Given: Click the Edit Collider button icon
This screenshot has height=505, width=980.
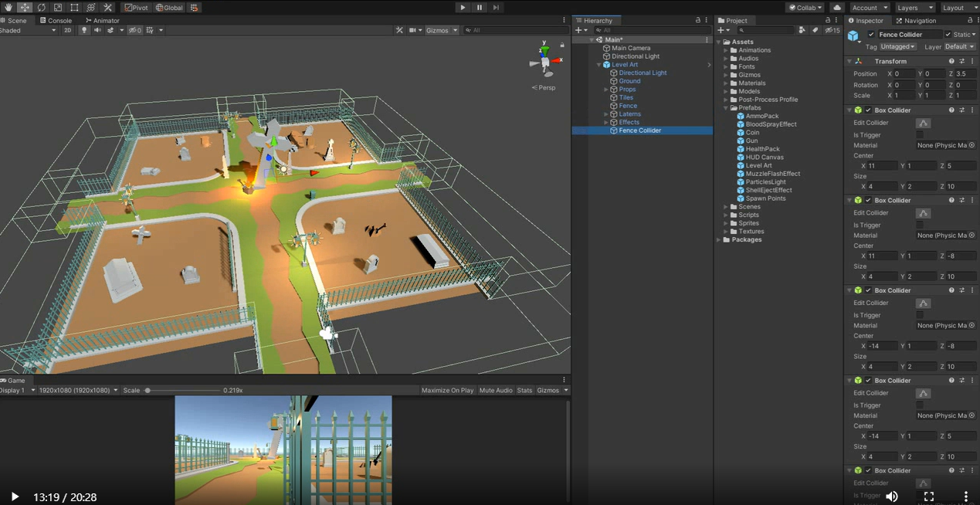Looking at the screenshot, I should 923,123.
